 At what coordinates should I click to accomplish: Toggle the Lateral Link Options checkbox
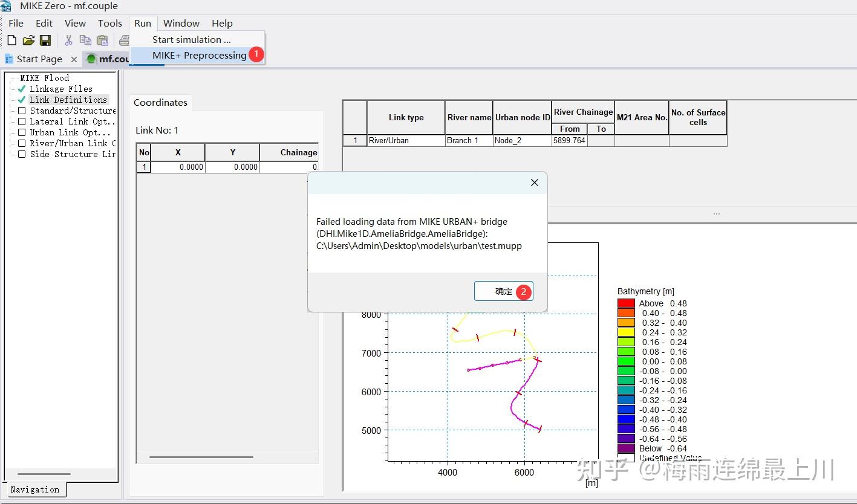click(x=22, y=121)
